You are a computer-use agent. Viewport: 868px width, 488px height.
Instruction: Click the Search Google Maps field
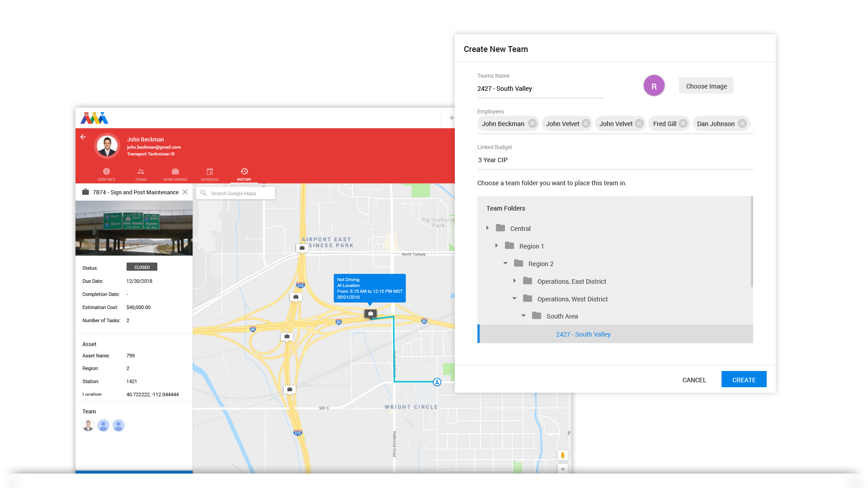[x=236, y=193]
